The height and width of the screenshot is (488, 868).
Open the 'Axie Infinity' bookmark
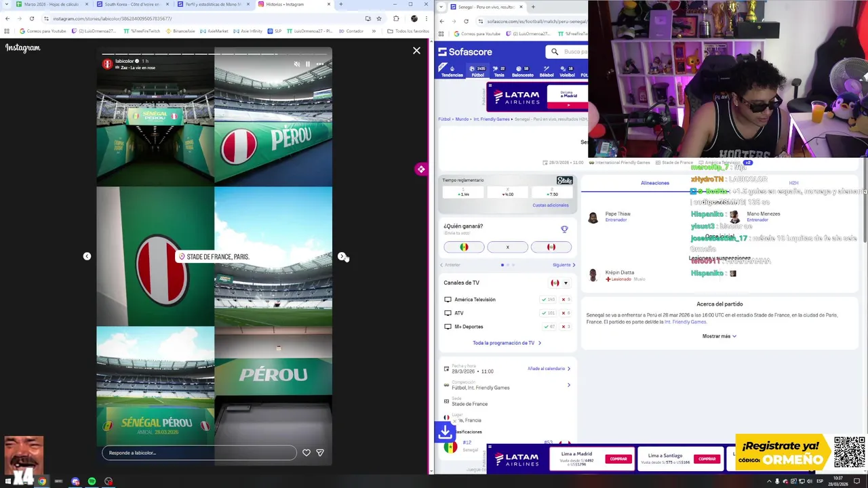pos(248,31)
